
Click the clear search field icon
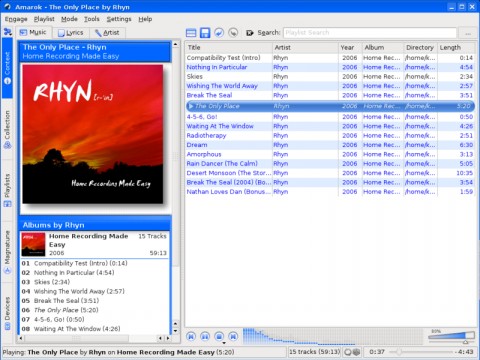point(249,33)
